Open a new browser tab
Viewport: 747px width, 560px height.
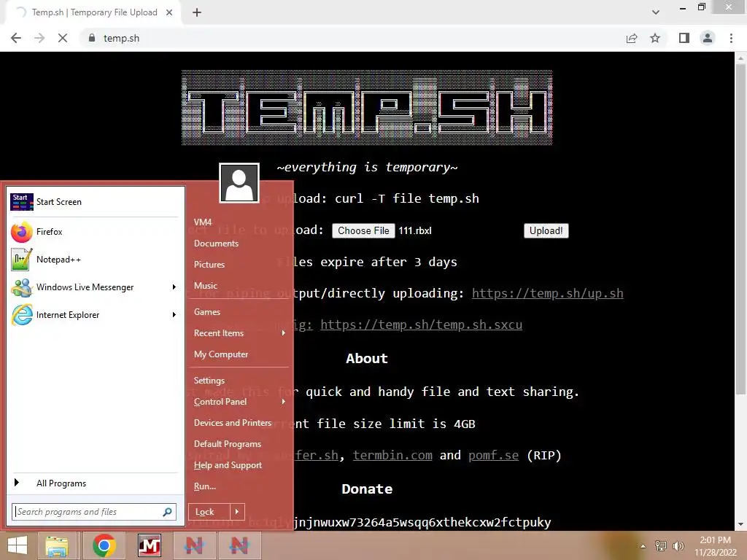(197, 12)
